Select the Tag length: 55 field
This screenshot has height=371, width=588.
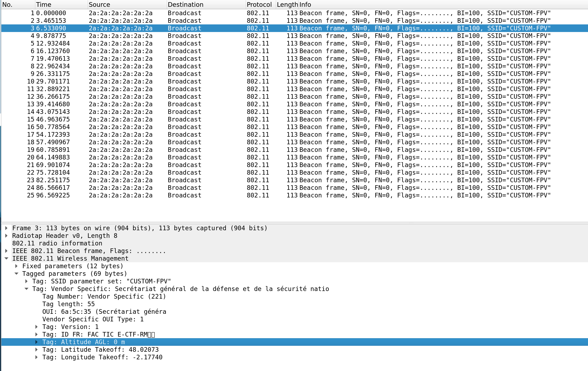click(x=68, y=304)
